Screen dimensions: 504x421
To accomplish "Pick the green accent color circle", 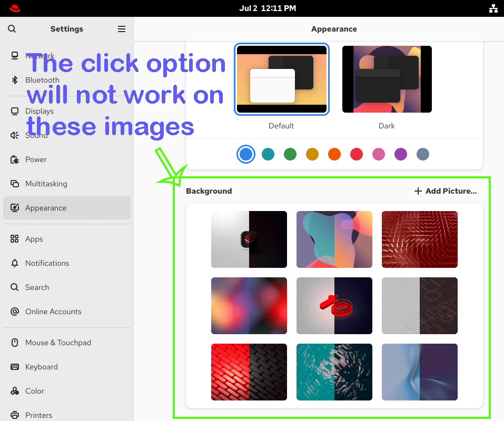I will pos(290,154).
